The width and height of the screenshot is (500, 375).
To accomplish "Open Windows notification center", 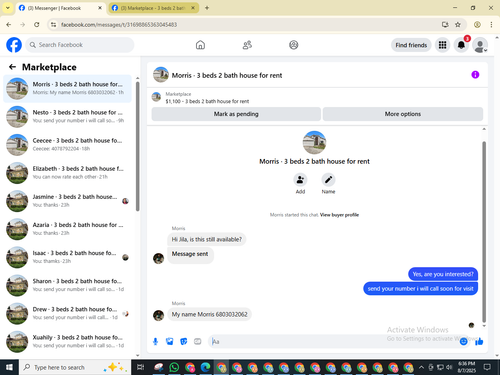I will pyautogui.click(x=487, y=367).
